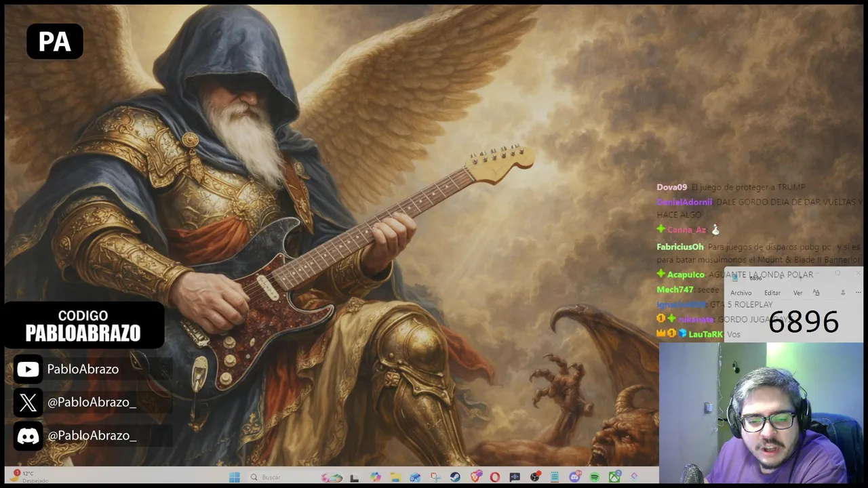This screenshot has height=488, width=868.
Task: Open File Explorer from the taskbar
Action: point(395,477)
